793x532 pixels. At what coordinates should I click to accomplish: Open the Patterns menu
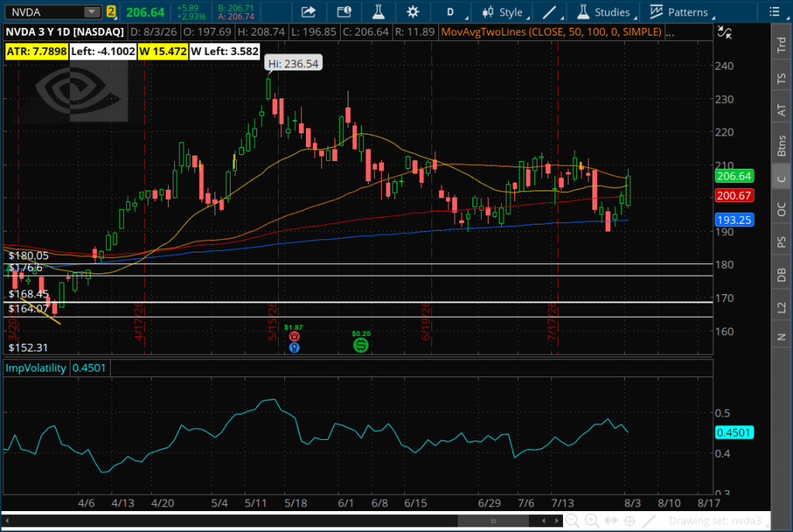[x=679, y=12]
